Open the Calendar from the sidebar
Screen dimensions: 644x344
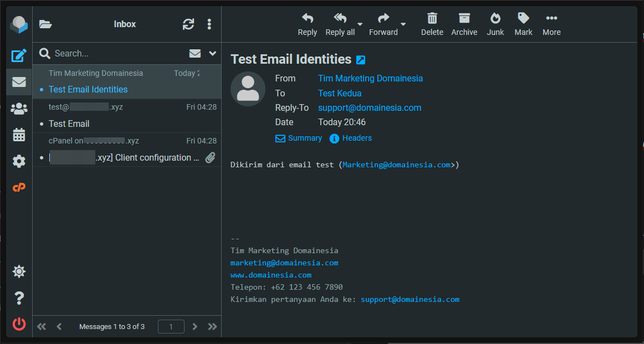tap(19, 135)
